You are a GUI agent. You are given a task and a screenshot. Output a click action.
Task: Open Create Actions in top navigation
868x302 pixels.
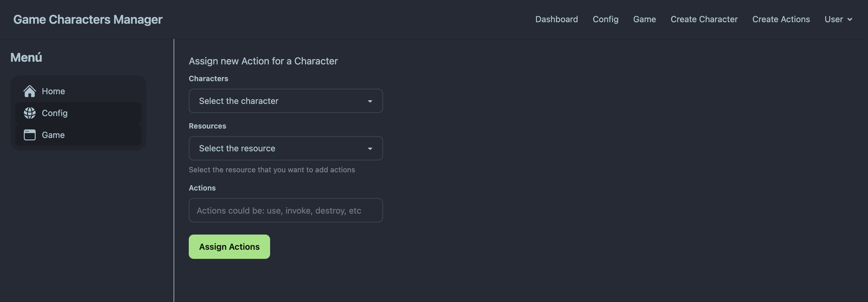pos(781,19)
